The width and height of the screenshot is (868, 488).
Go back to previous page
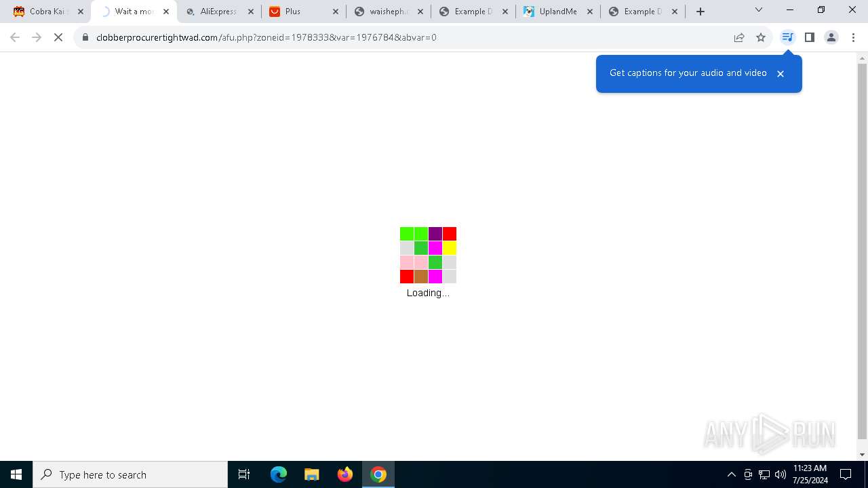15,37
